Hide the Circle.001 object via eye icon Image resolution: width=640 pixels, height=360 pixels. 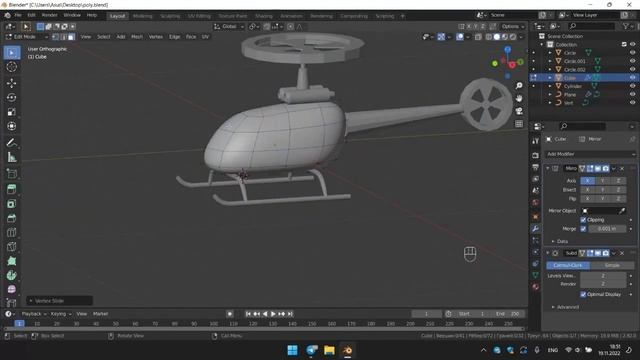pyautogui.click(x=632, y=61)
